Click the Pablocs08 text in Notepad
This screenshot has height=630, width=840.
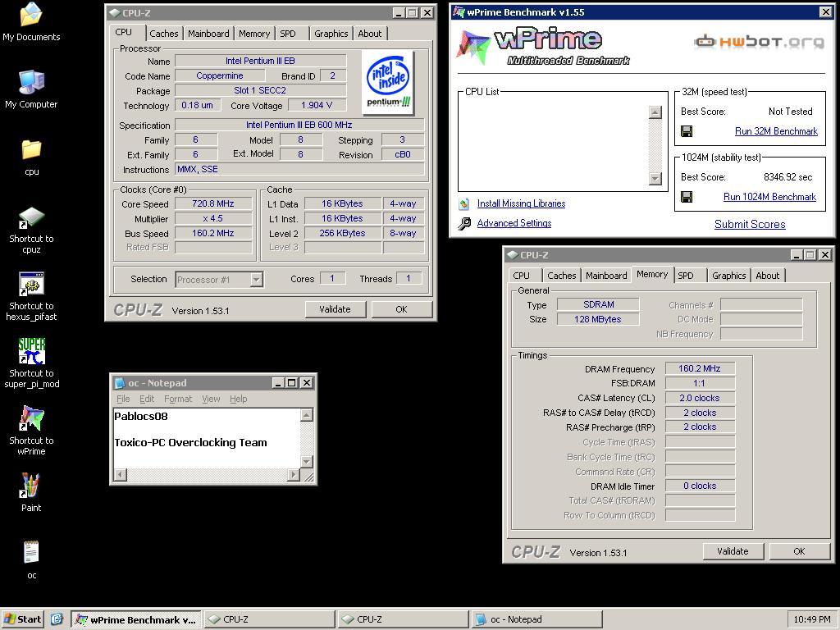(141, 416)
